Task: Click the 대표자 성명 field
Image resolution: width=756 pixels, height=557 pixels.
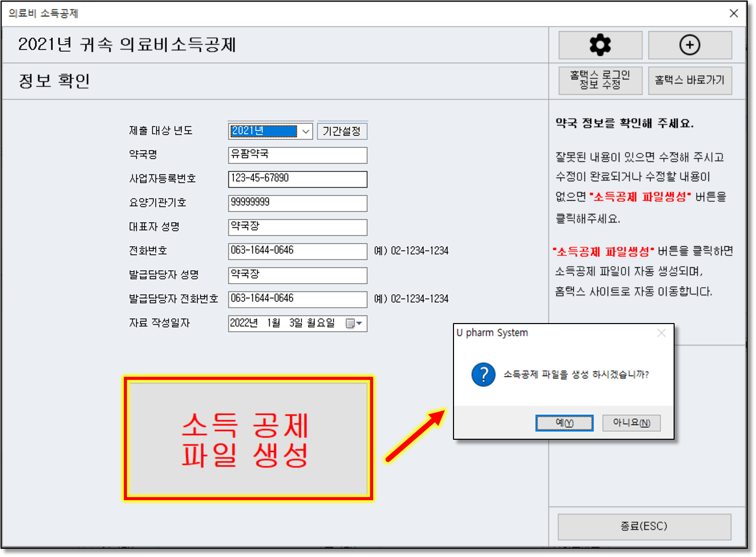Action: [297, 227]
